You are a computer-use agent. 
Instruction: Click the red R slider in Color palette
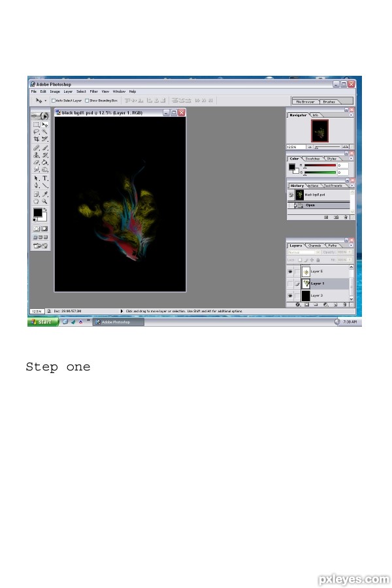tap(320, 165)
